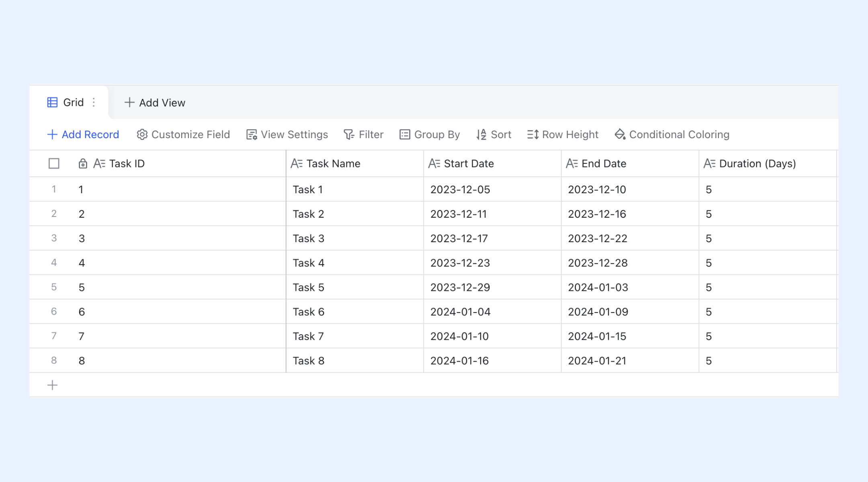Click start date cell 2023-12-11
The height and width of the screenshot is (482, 868).
click(492, 214)
